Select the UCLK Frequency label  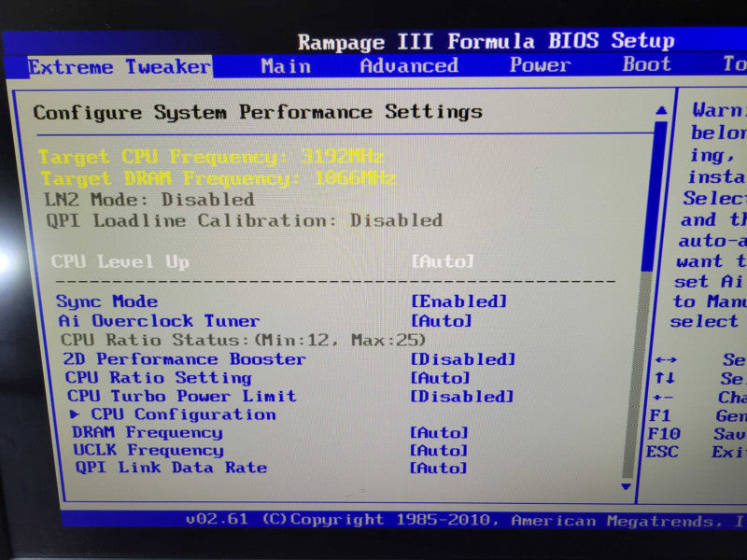(148, 450)
